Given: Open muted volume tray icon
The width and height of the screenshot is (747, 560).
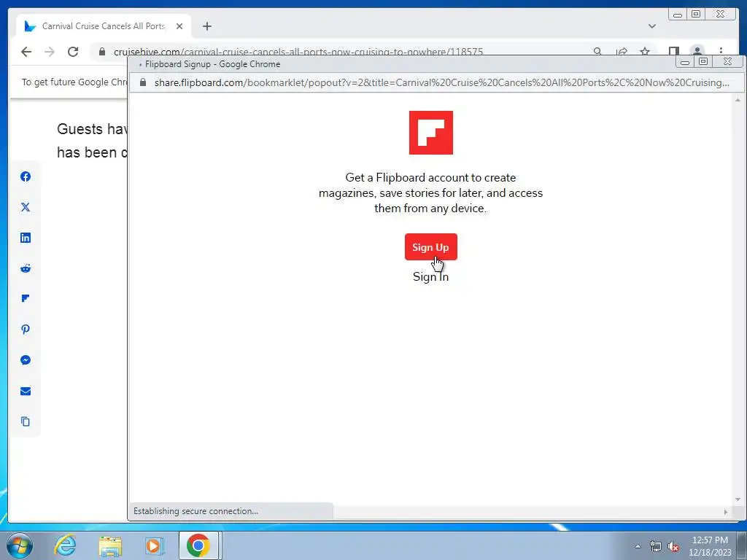Looking at the screenshot, I should click(673, 546).
